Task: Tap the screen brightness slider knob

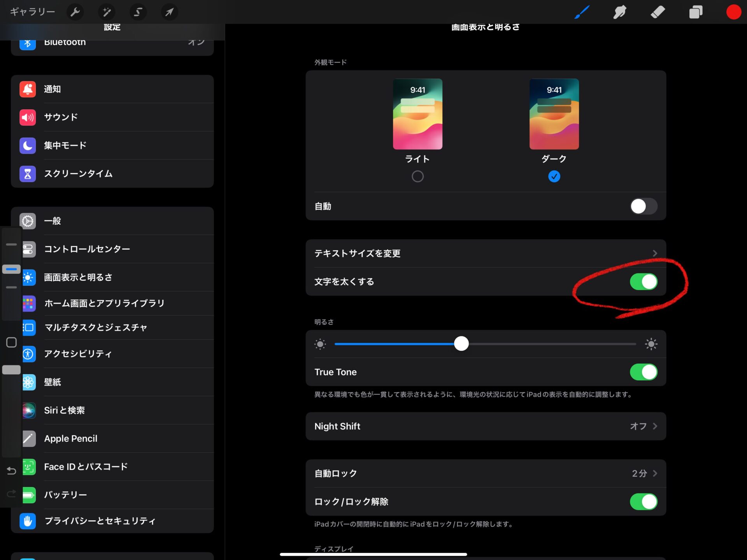Action: [x=461, y=344]
